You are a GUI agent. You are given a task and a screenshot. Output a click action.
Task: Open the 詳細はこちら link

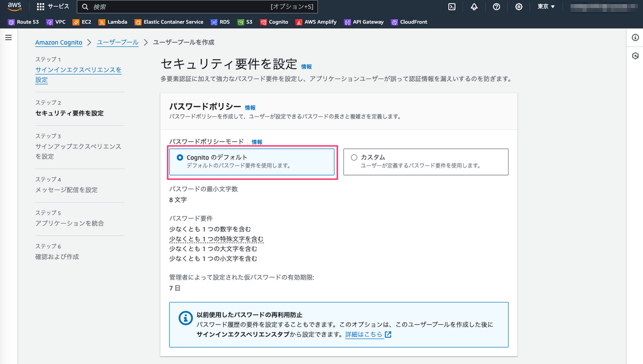(364, 335)
